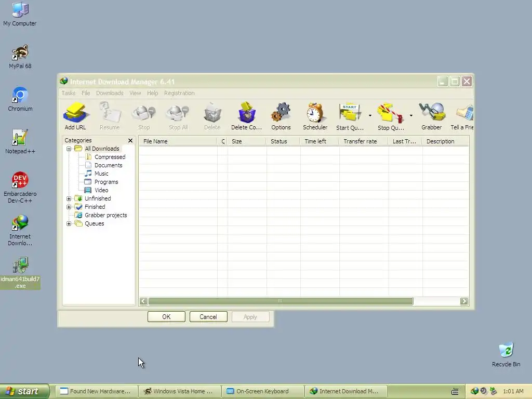Select the Embarcadero Dev-C++ desktop icon
Screen dimensions: 532x399
20,188
